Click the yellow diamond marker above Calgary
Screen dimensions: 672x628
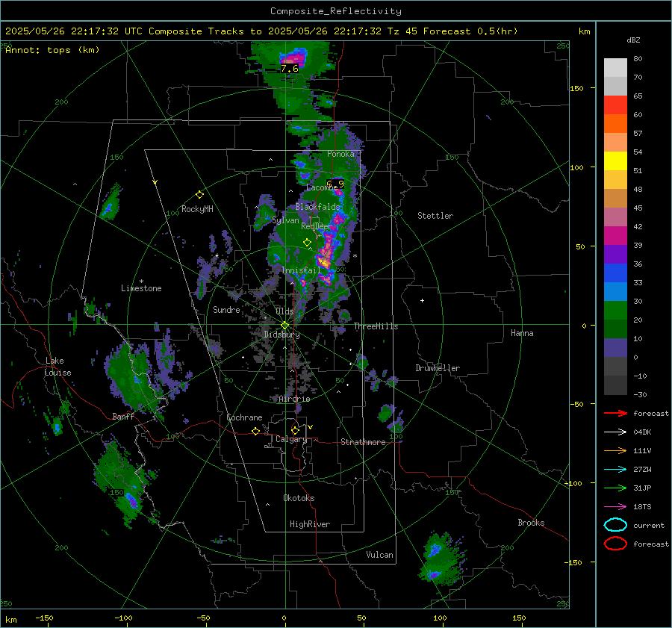(x=295, y=430)
